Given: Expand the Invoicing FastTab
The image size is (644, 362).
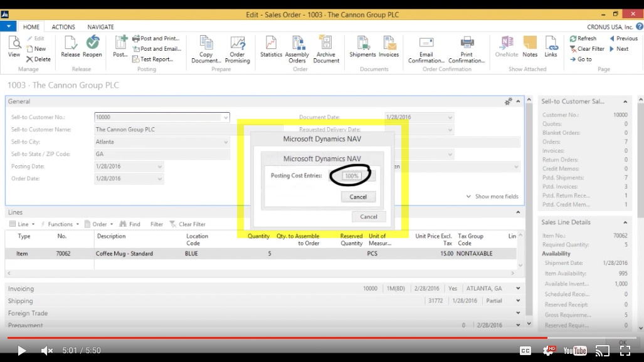Looking at the screenshot, I should pos(518,289).
